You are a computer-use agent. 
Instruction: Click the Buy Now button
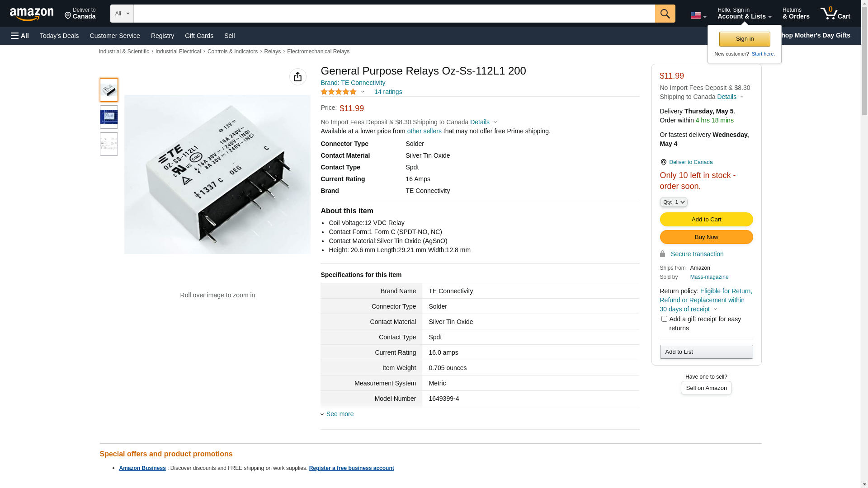click(x=706, y=237)
